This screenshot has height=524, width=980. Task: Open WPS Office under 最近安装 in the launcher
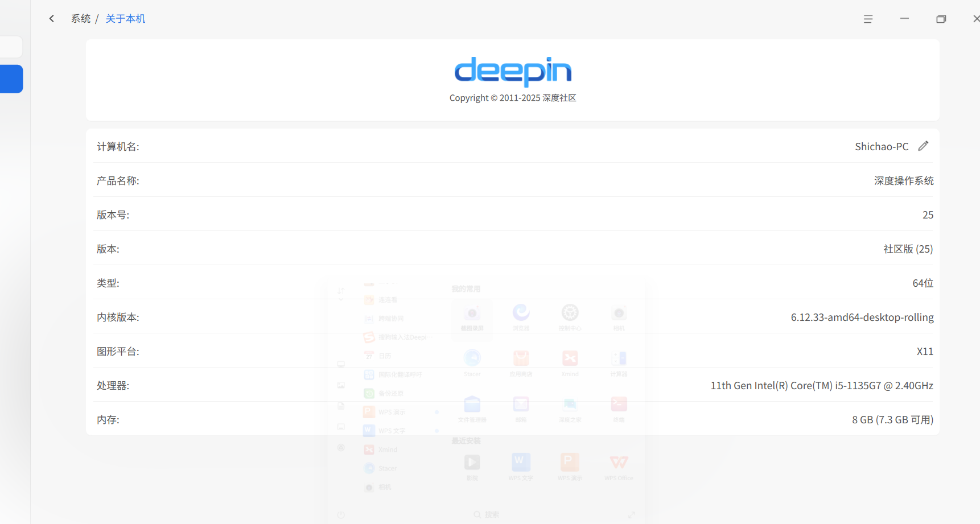[x=619, y=467]
